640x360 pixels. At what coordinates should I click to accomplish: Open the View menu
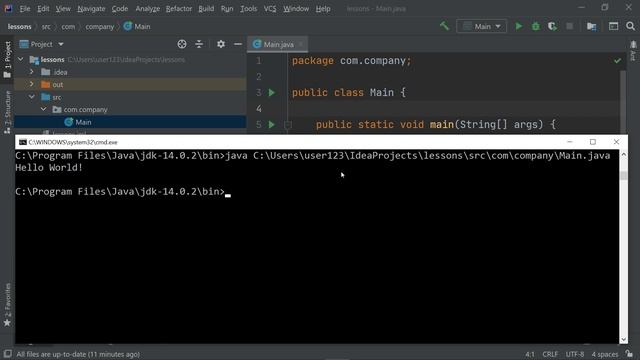[x=63, y=9]
